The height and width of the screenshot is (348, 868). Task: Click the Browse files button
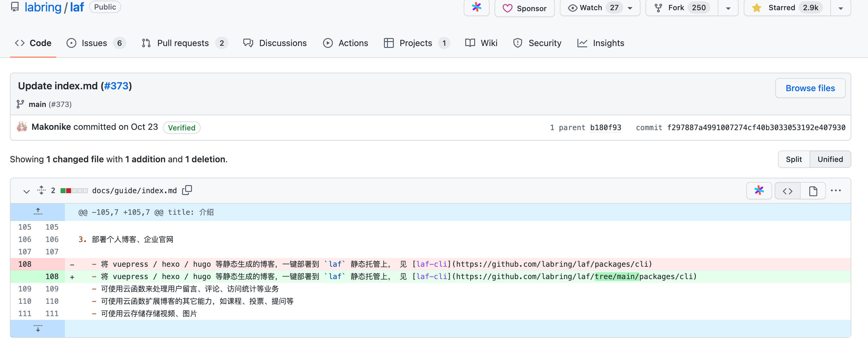[810, 88]
